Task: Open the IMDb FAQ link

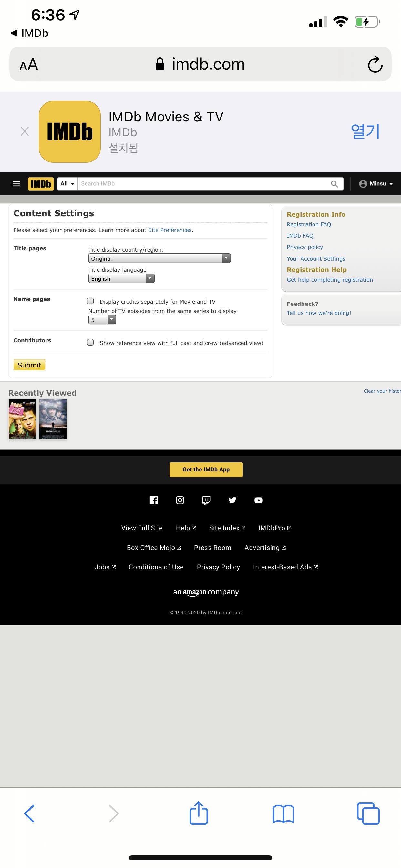Action: coord(300,236)
